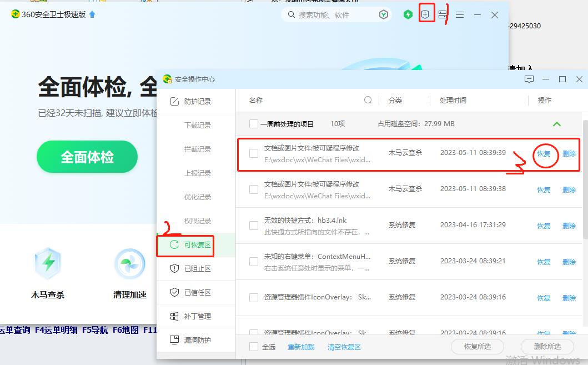Check the 未知的右键菜单 ContextMenuH row
Screen dimensions: 588x365
click(x=254, y=262)
